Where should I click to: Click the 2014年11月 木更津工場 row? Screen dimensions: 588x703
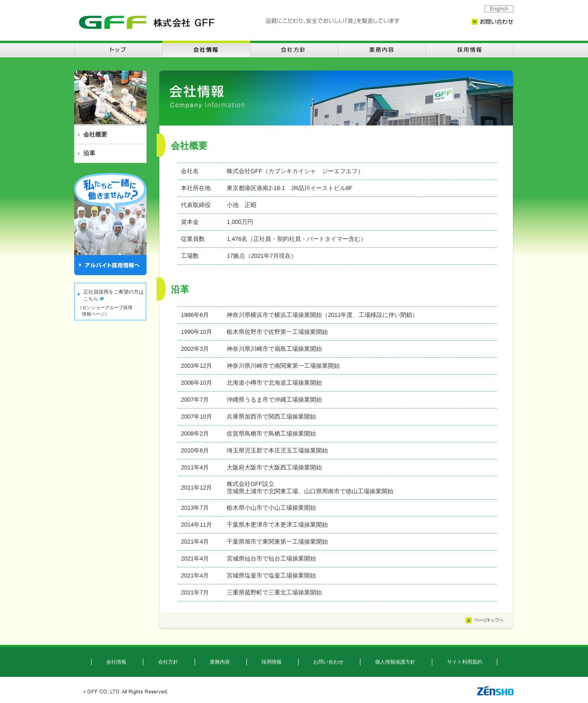337,525
